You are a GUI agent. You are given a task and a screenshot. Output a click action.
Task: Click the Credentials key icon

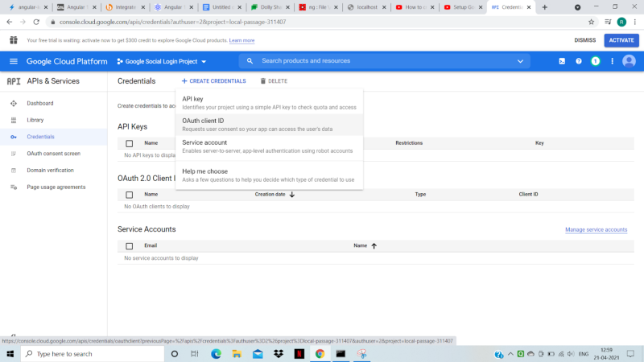click(x=14, y=137)
